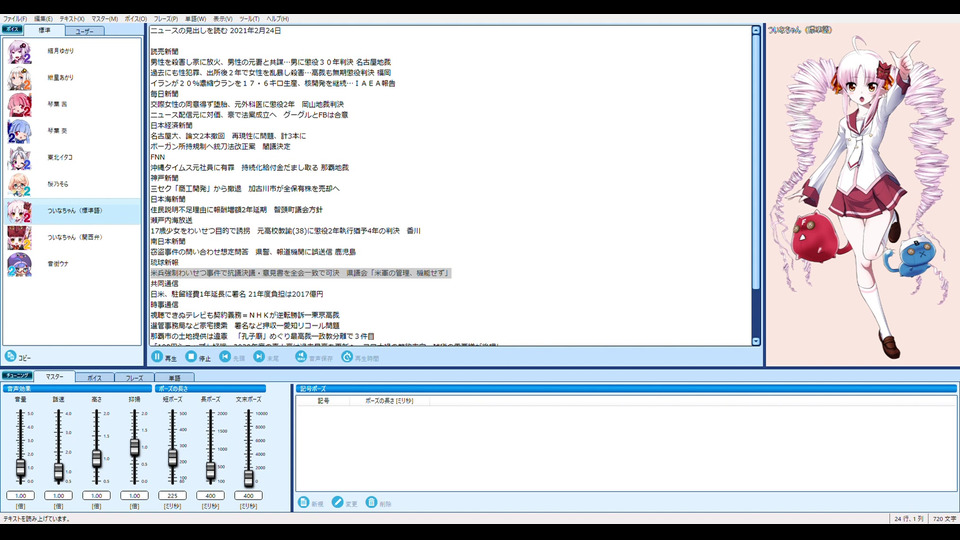Image resolution: width=960 pixels, height=540 pixels.
Task: Open the 単語(W) menu
Action: click(x=195, y=19)
